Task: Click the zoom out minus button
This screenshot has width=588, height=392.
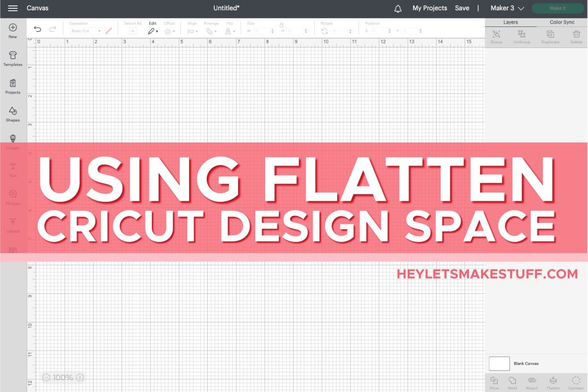Action: [46, 377]
